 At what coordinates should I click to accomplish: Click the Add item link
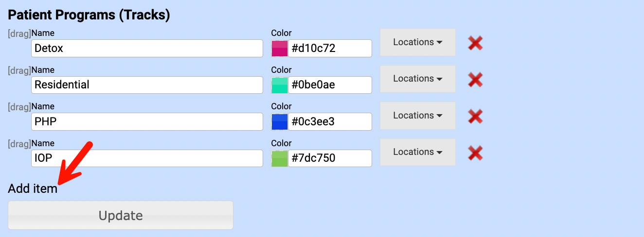tap(33, 189)
